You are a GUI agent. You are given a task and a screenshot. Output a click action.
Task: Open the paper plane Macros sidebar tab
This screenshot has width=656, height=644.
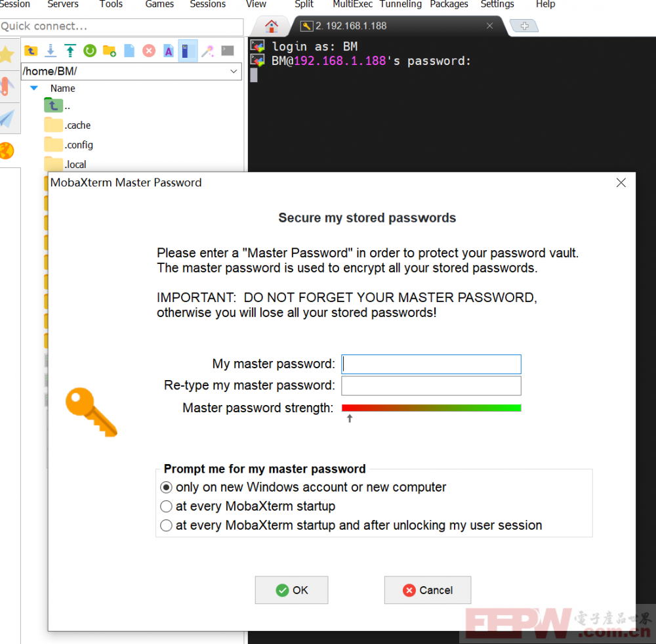(x=7, y=119)
